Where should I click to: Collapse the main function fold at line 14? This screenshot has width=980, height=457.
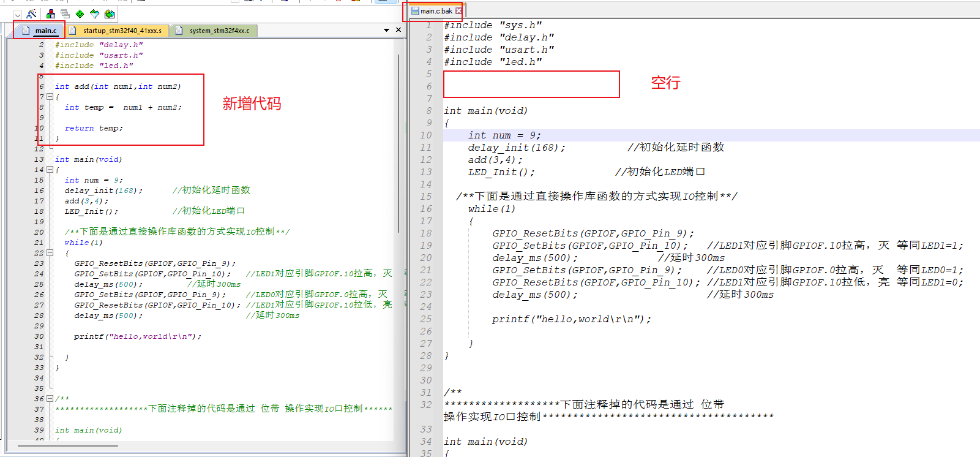tap(50, 170)
